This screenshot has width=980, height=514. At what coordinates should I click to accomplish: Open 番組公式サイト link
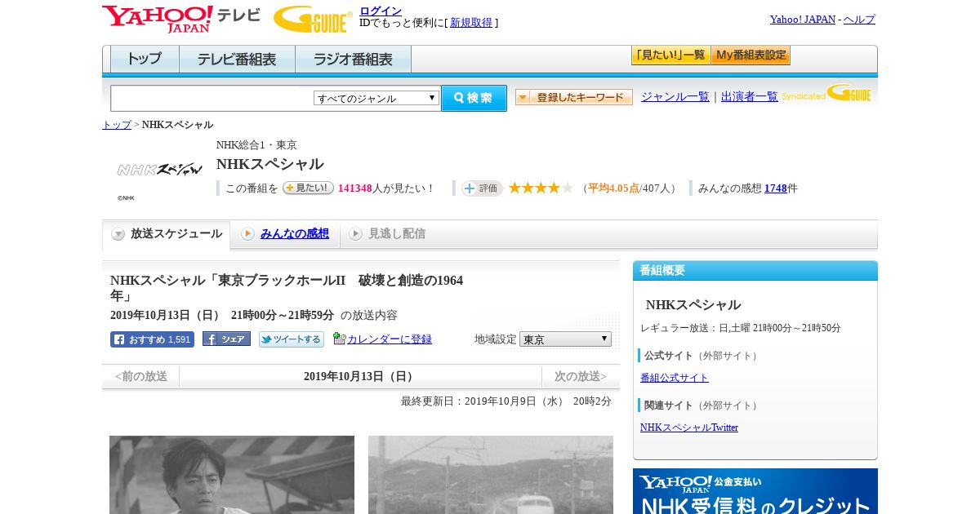click(675, 378)
